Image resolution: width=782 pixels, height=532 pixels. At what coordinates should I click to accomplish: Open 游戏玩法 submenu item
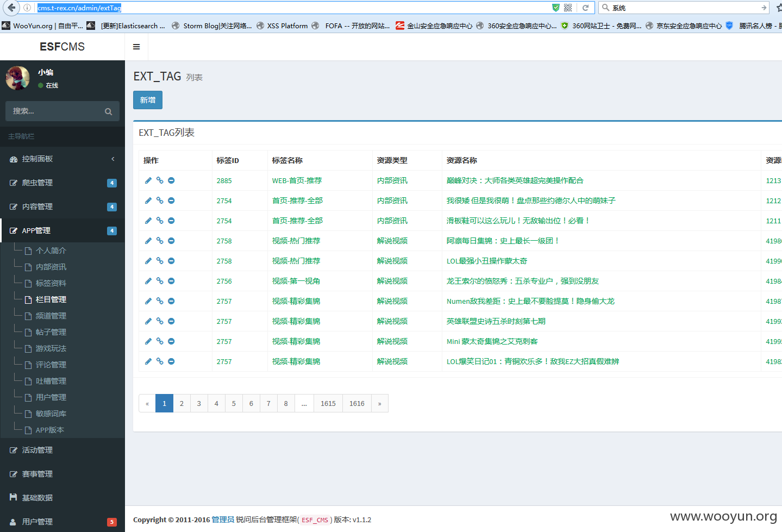[51, 348]
